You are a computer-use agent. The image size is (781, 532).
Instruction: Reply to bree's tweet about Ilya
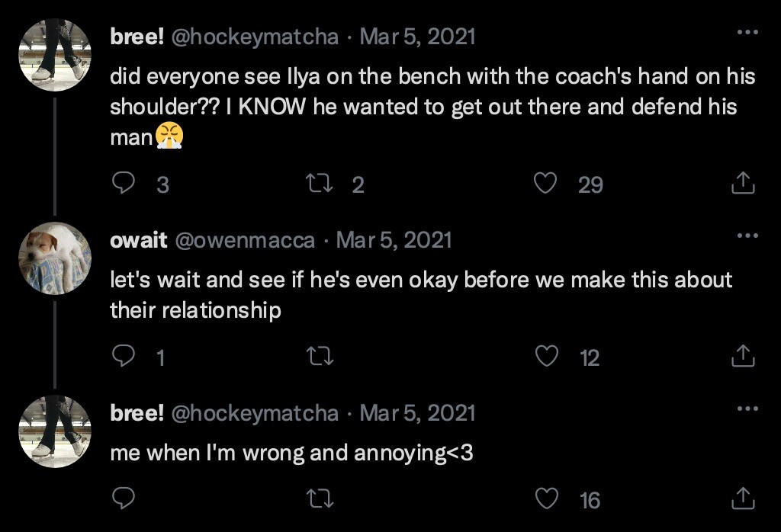click(x=123, y=184)
